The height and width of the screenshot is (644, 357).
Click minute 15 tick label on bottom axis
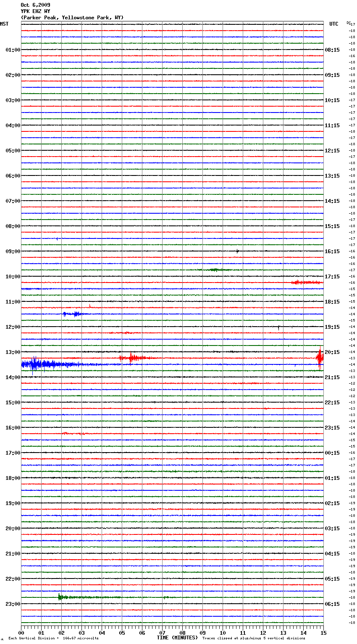click(x=323, y=633)
